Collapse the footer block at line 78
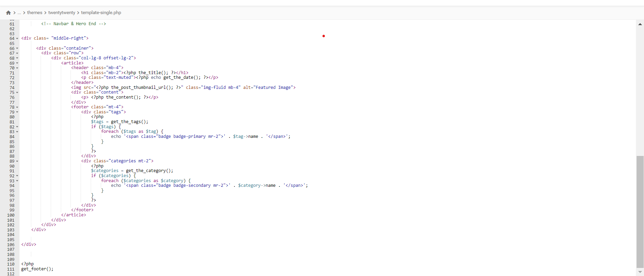The height and width of the screenshot is (276, 644). (17, 107)
